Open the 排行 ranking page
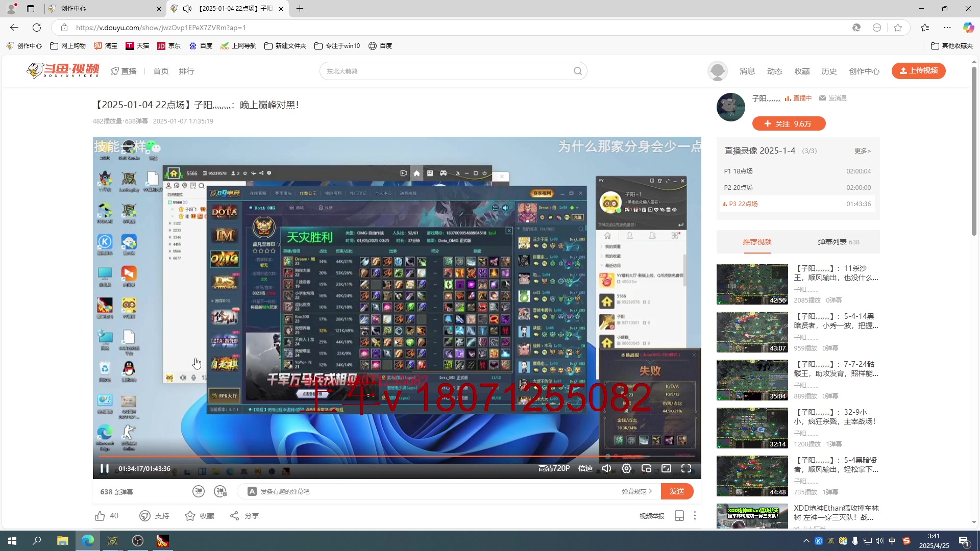Image resolution: width=980 pixels, height=551 pixels. click(x=186, y=71)
